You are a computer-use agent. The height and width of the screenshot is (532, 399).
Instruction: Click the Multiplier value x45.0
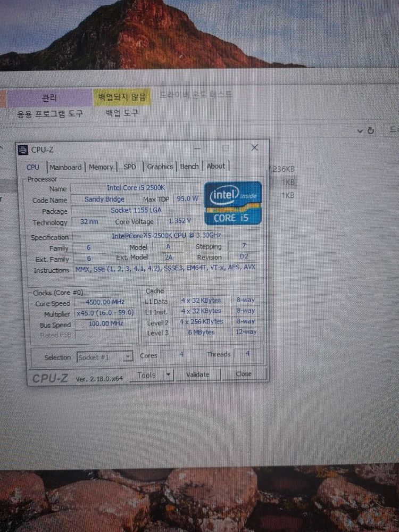point(105,313)
